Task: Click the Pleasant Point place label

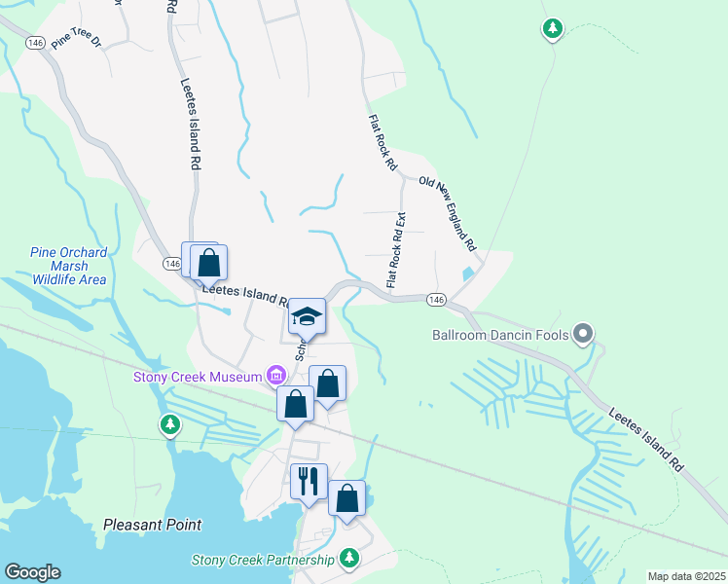Action: coord(152,525)
